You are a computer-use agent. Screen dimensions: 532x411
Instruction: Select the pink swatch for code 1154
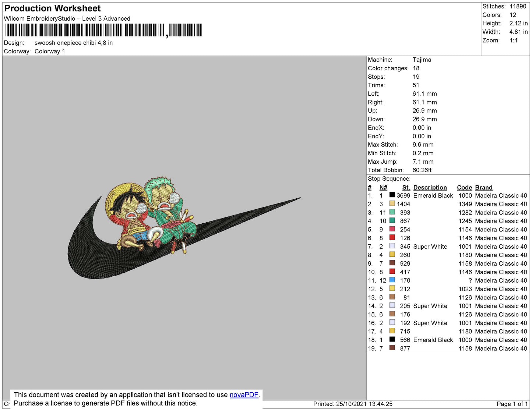(392, 229)
